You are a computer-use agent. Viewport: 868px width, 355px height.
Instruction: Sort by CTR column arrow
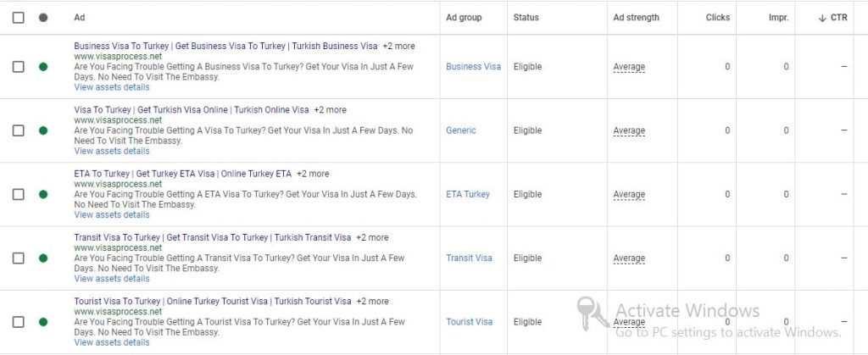pyautogui.click(x=822, y=18)
